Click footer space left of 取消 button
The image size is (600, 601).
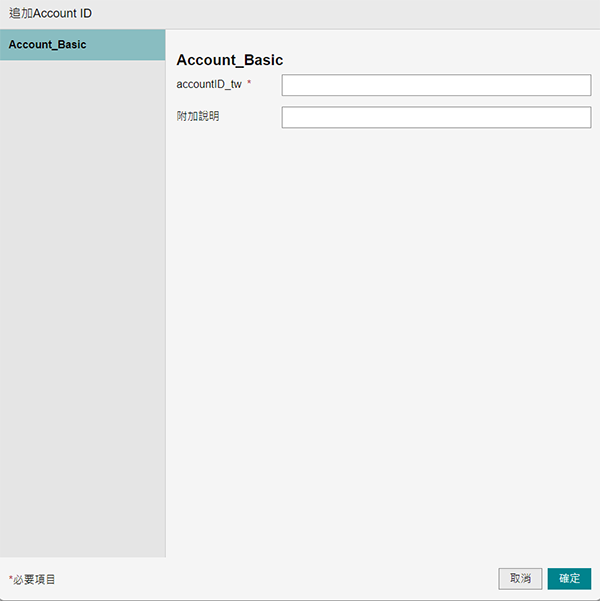pos(300,579)
